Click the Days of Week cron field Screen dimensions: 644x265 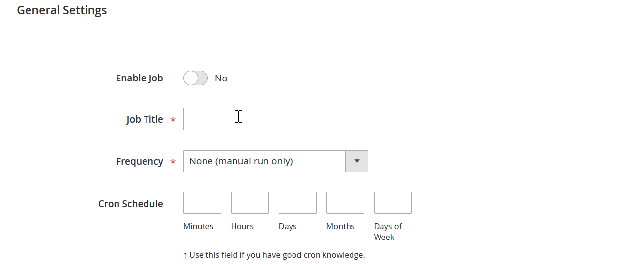(393, 203)
